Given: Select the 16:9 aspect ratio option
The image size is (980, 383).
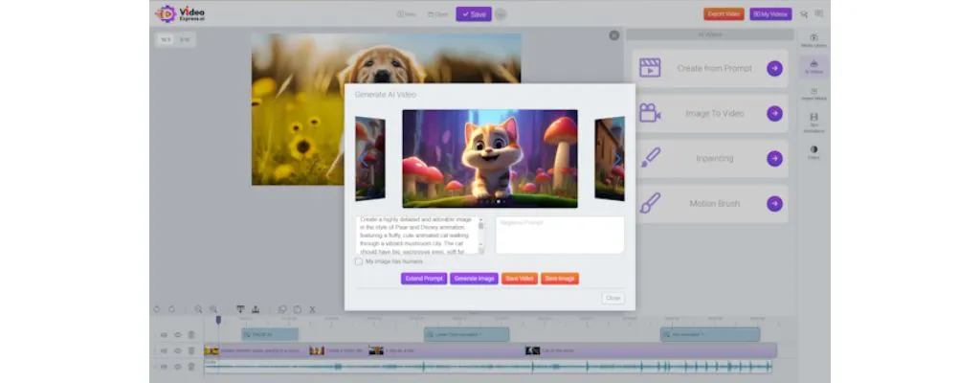Looking at the screenshot, I should [x=166, y=39].
